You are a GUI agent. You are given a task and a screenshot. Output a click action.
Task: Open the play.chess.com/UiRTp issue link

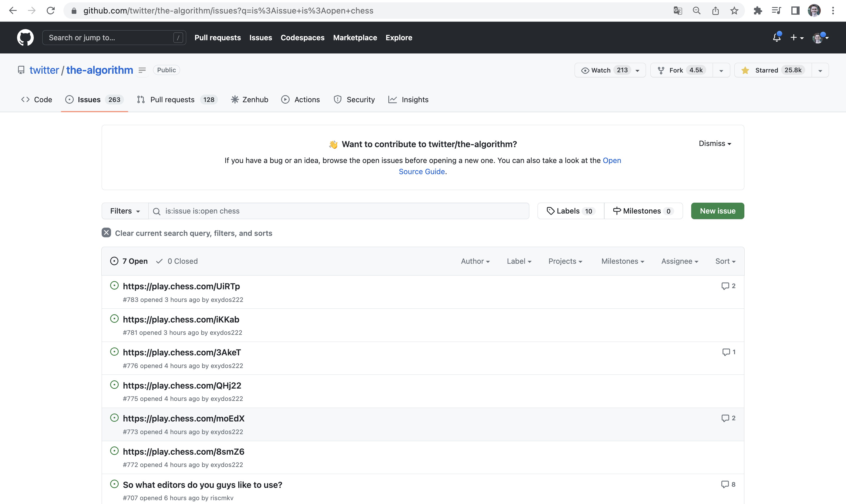pos(181,286)
